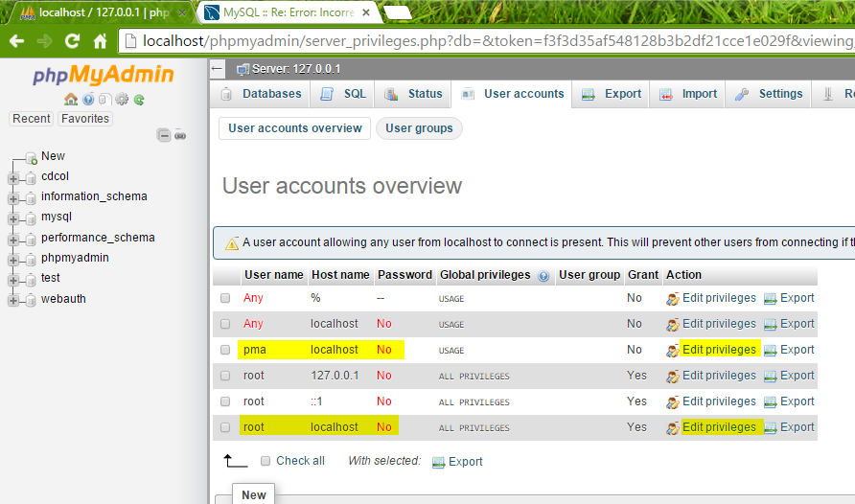Click export icon for Any % user

770,299
